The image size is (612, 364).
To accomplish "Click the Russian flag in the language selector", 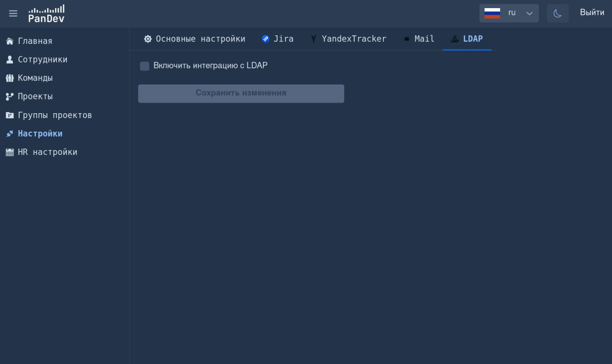I will coord(492,13).
